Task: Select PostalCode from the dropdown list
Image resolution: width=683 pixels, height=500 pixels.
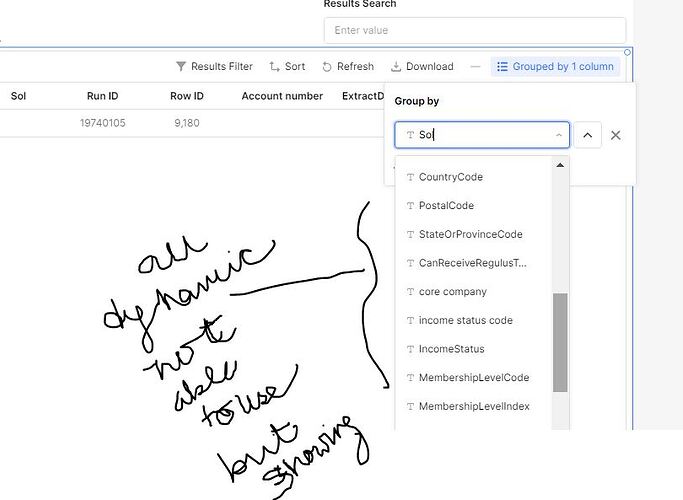Action: (446, 206)
